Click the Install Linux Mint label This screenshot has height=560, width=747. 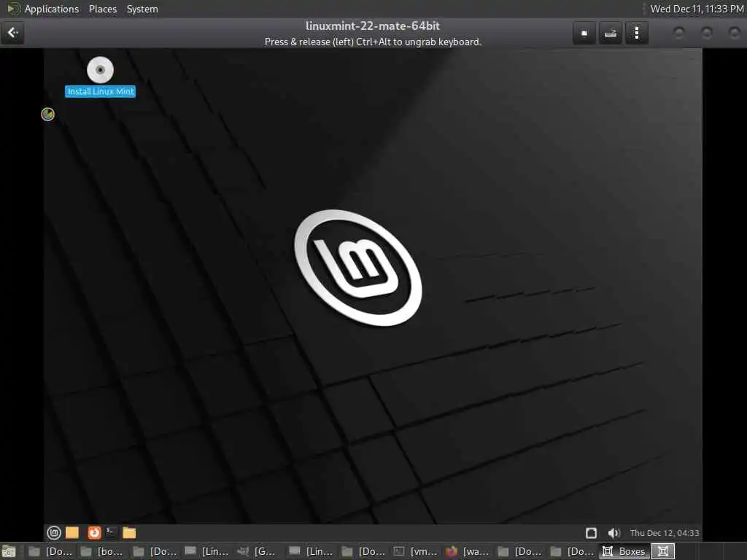coord(101,91)
